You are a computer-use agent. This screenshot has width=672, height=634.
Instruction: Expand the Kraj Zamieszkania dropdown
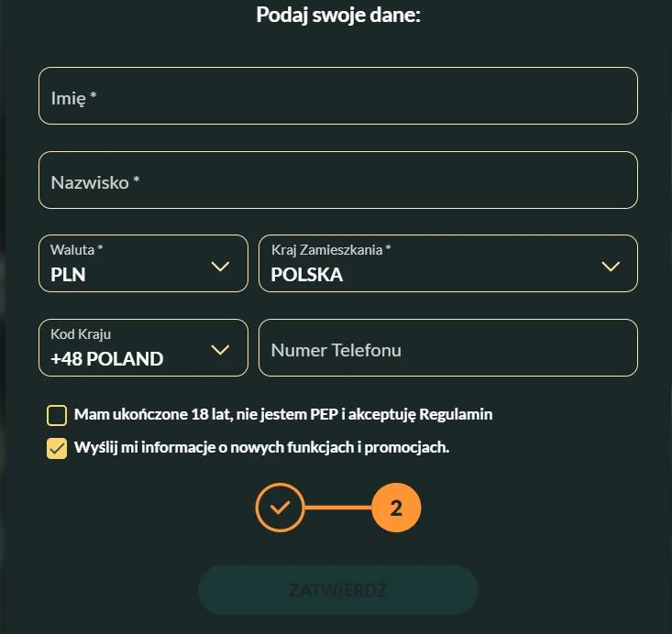pos(447,264)
